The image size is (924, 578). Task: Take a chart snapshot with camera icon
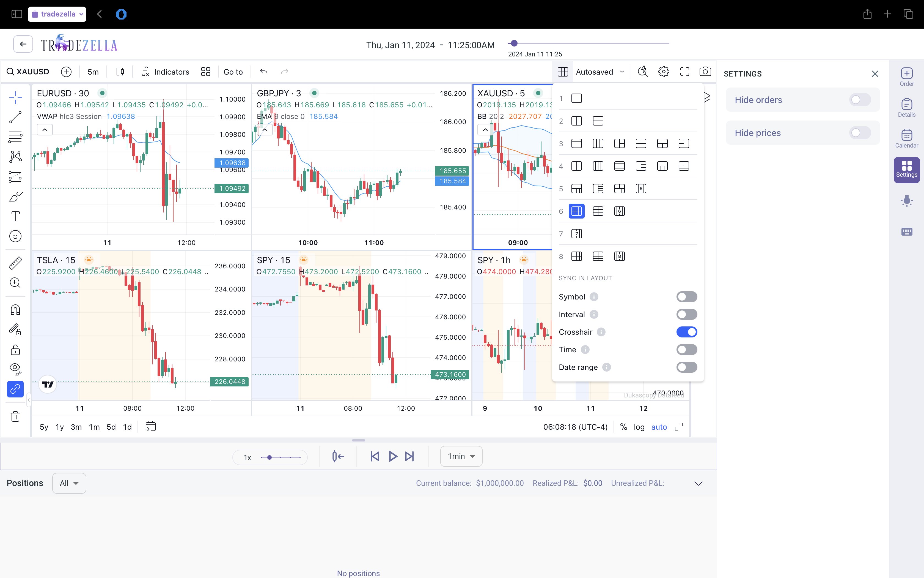[705, 72]
